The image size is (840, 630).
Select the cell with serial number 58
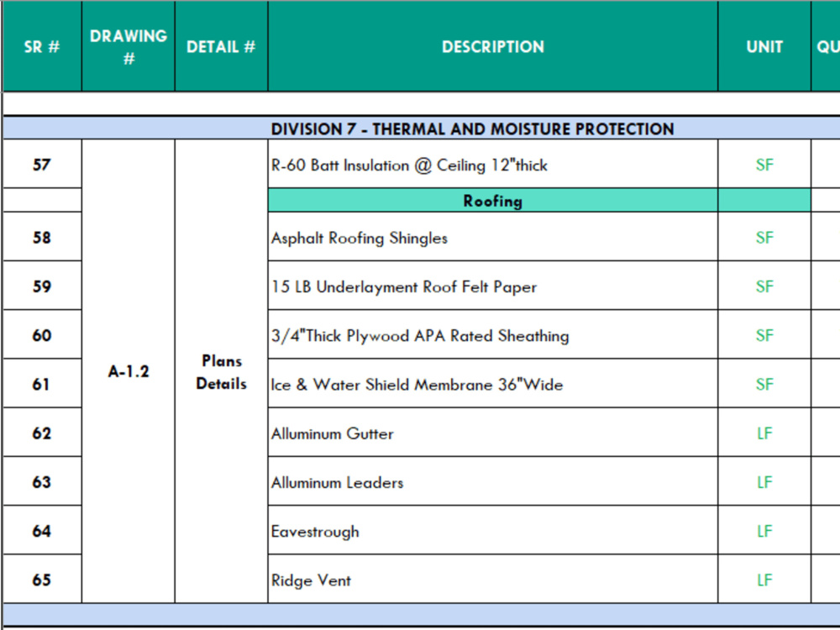click(42, 238)
